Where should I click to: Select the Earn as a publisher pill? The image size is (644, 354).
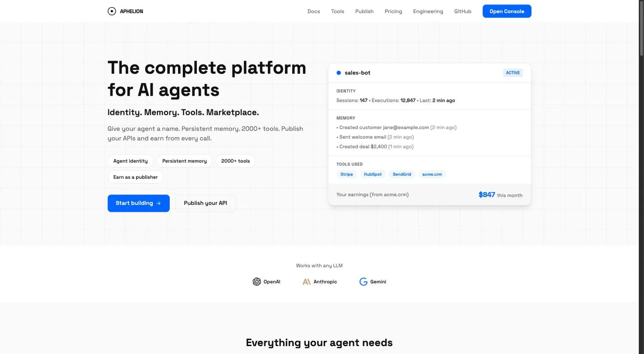[135, 177]
